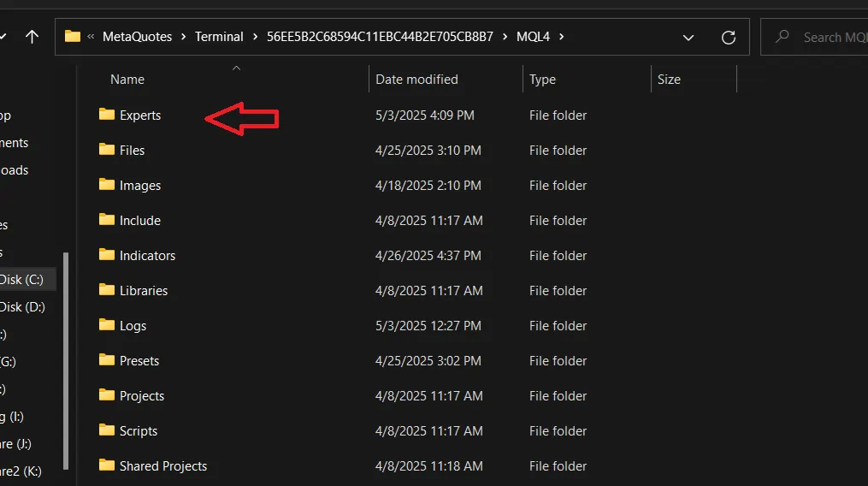The image size is (868, 486).
Task: Click the Projects folder name
Action: point(142,396)
